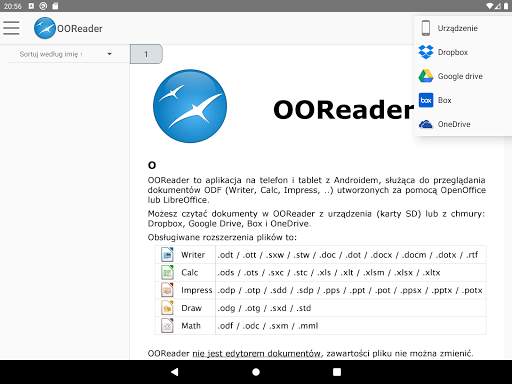Click the large OOReader logo in document

point(190,106)
